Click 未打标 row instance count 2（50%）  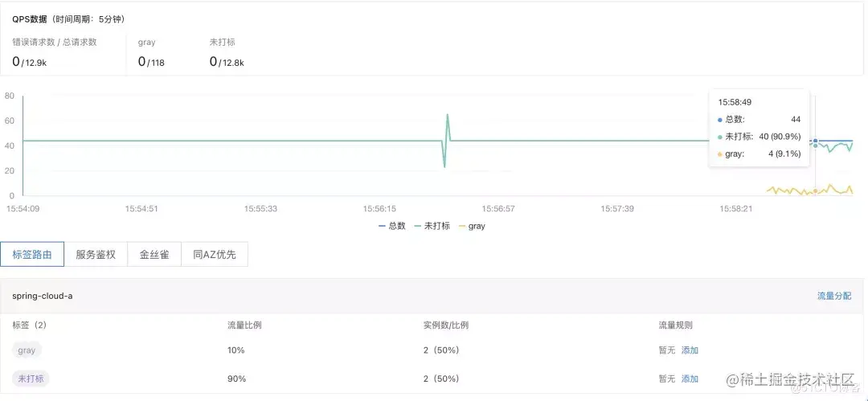(441, 378)
